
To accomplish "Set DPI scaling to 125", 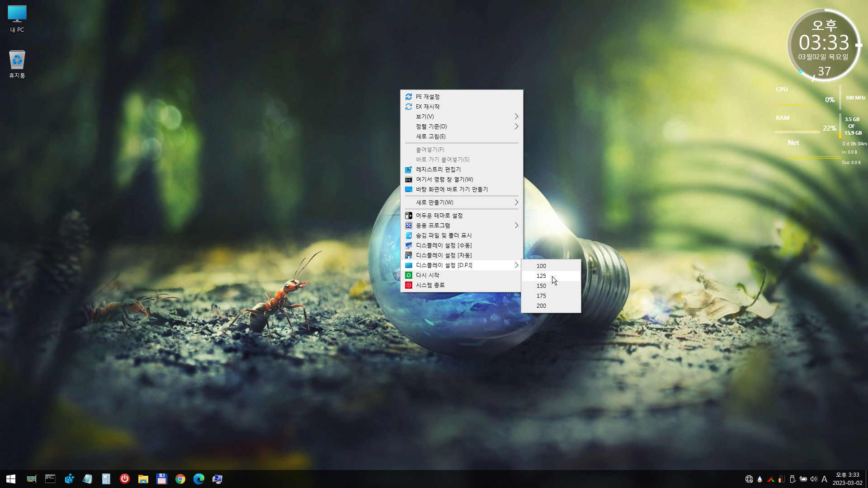I will 551,276.
